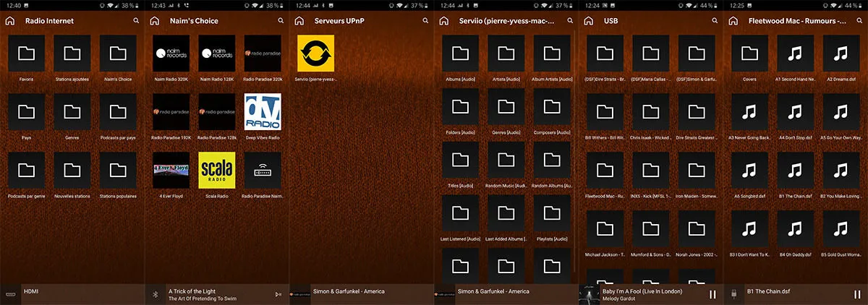868x305 pixels.
Task: Open Deep Vibes Radio station
Action: pos(263,111)
